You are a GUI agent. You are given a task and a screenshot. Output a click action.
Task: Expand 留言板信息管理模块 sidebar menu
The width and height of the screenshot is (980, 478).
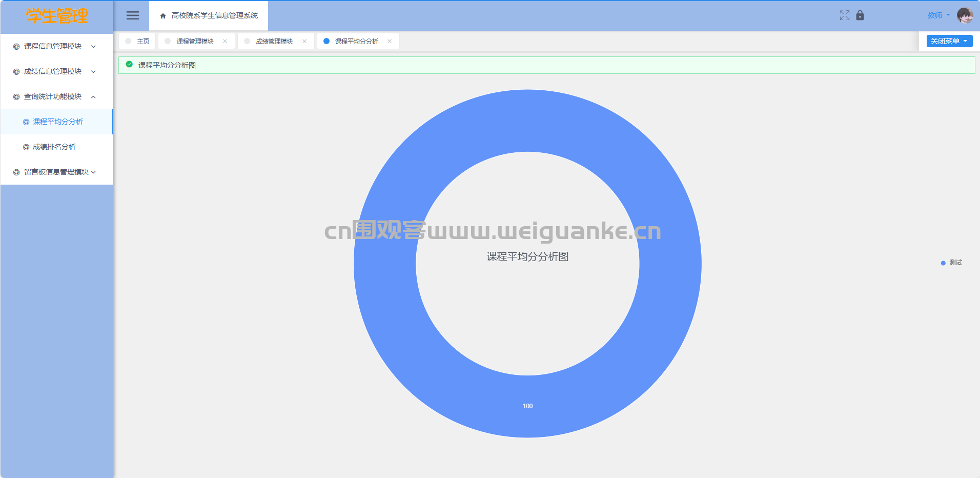[55, 172]
